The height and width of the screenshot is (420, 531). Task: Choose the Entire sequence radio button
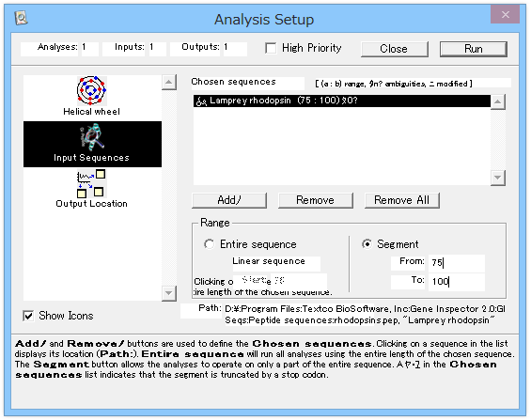click(209, 244)
